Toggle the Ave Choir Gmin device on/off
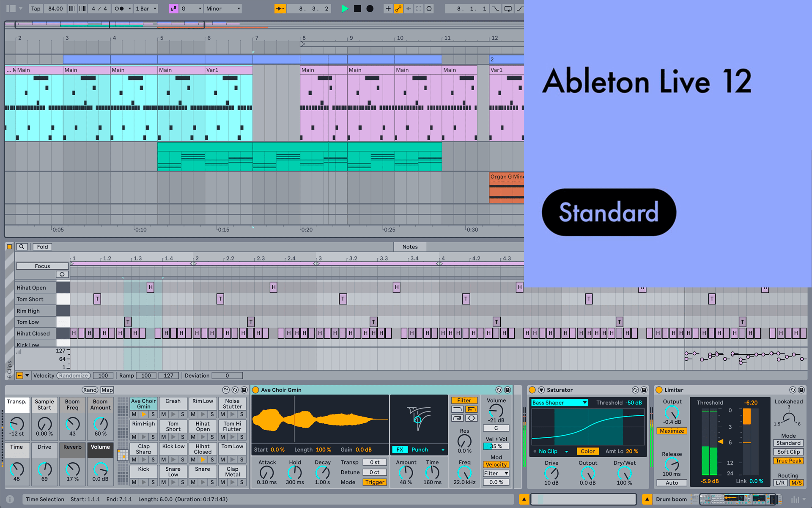The image size is (812, 508). 255,390
